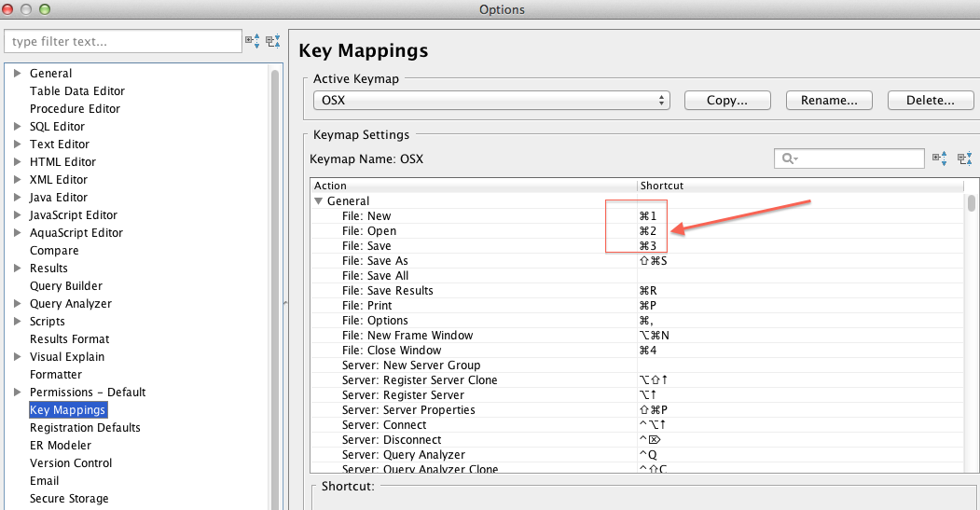Viewport: 980px width, 510px height.
Task: Select the File: Save action row
Action: point(637,246)
